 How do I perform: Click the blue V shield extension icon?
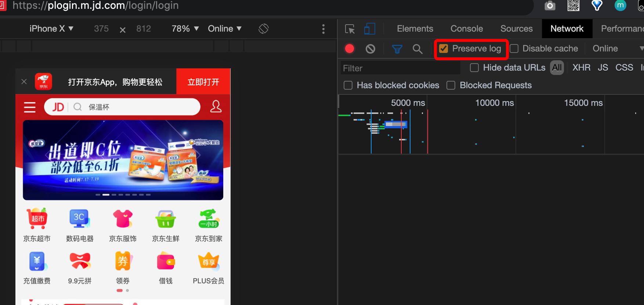[597, 5]
